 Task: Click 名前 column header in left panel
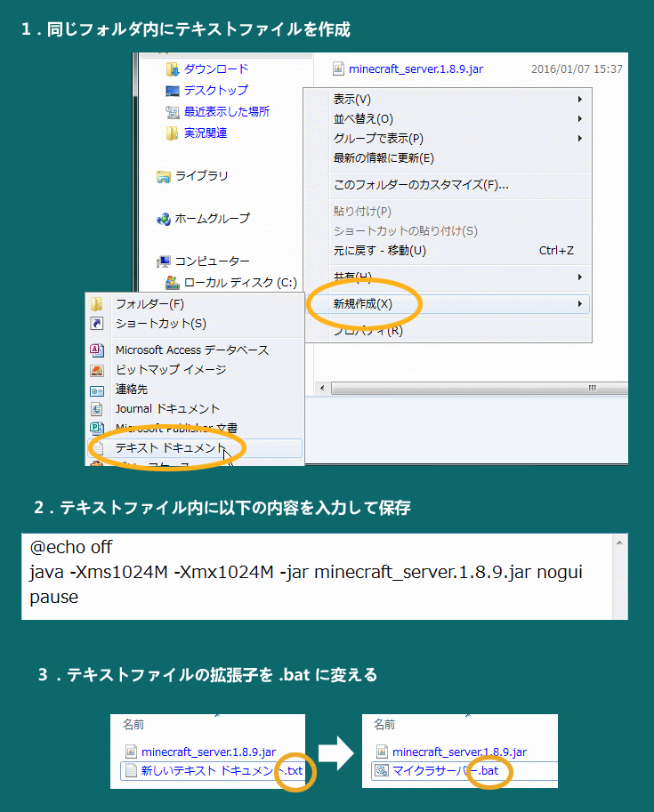tap(133, 725)
